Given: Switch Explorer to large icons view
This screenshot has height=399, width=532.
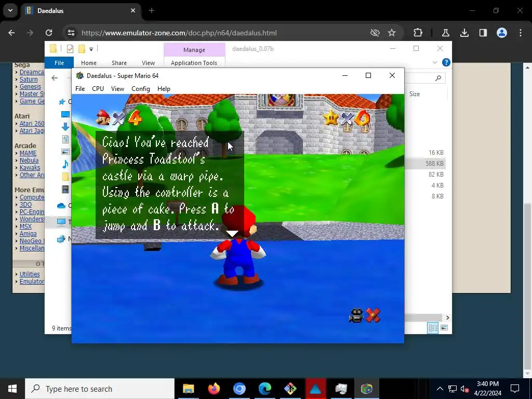Looking at the screenshot, I should [444, 328].
